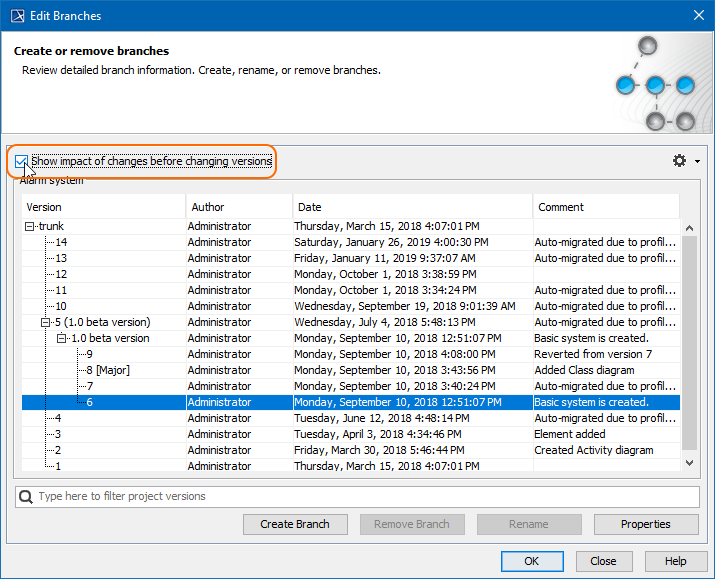Collapse the trunk tree node
This screenshot has height=579, width=715.
coord(31,226)
